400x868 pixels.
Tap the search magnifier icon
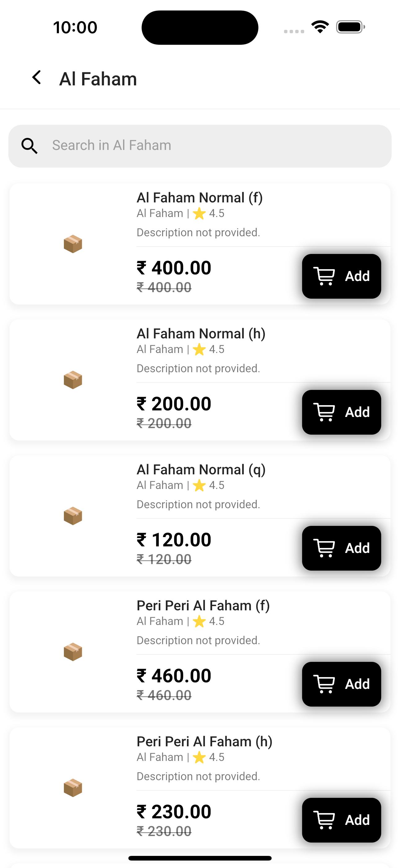coord(29,146)
